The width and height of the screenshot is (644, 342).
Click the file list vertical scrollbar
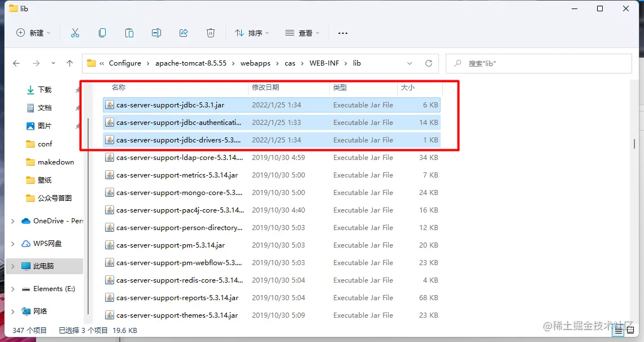coord(634,144)
